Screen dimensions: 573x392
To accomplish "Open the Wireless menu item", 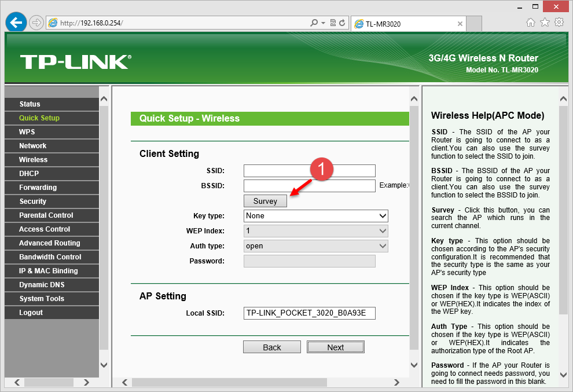I will 52,159.
